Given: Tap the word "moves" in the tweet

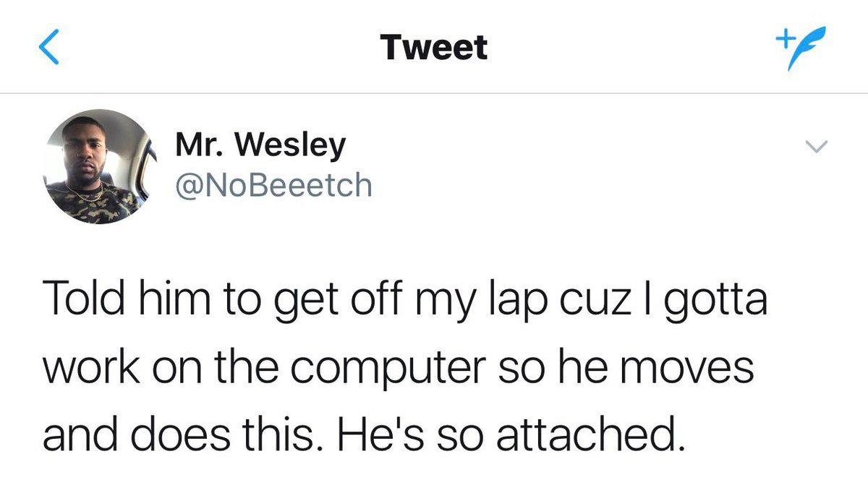Looking at the screenshot, I should [x=692, y=368].
